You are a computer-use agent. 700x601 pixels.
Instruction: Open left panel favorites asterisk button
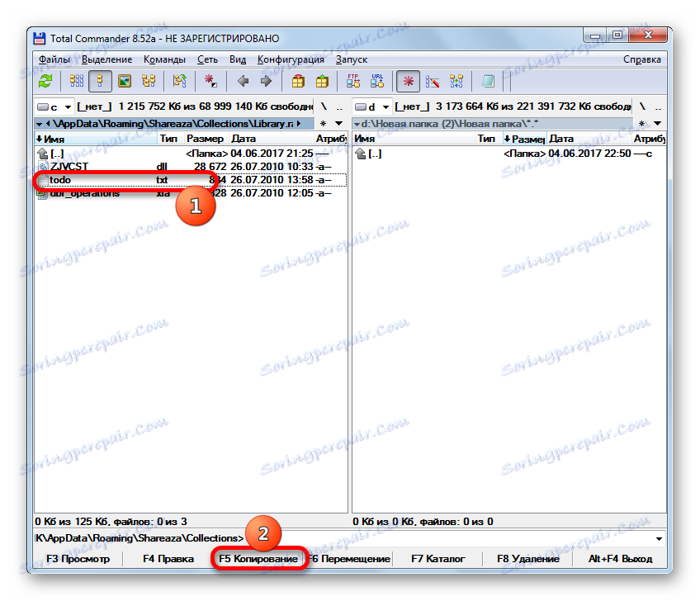pyautogui.click(x=324, y=124)
